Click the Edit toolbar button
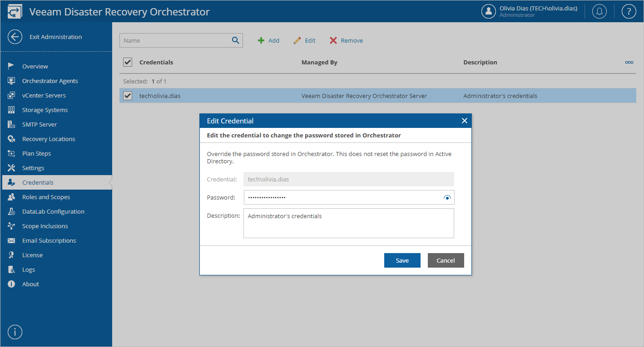The image size is (644, 347). 305,40
